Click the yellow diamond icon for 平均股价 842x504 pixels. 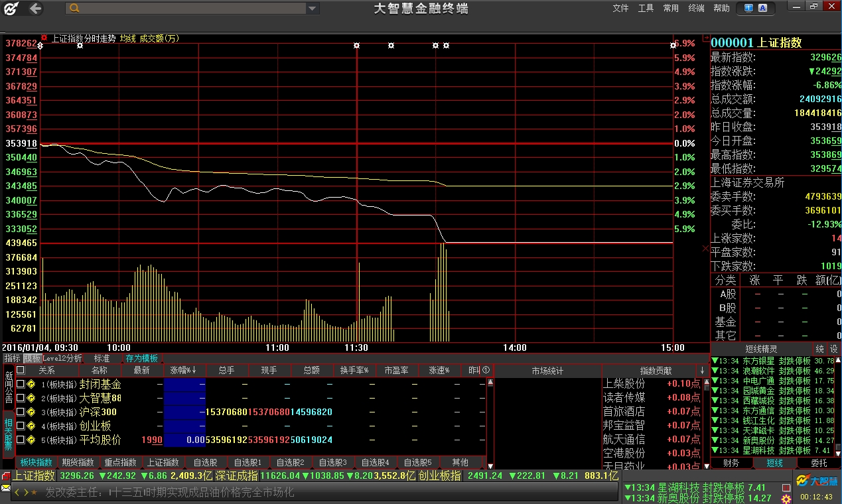pyautogui.click(x=31, y=440)
